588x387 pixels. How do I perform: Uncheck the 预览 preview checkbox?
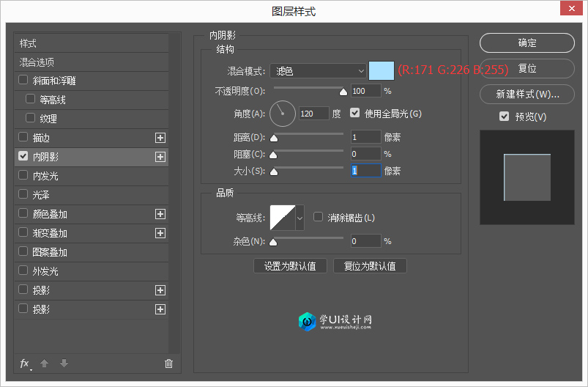pyautogui.click(x=504, y=117)
